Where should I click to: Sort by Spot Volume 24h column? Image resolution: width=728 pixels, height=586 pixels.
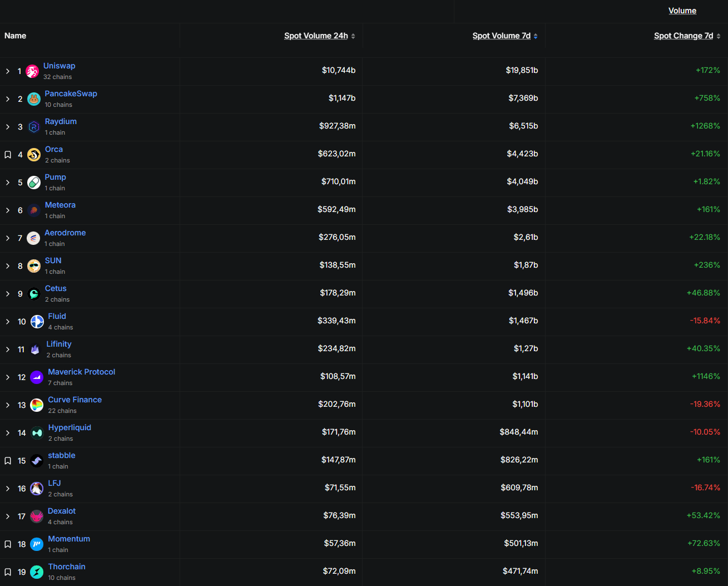pyautogui.click(x=316, y=36)
